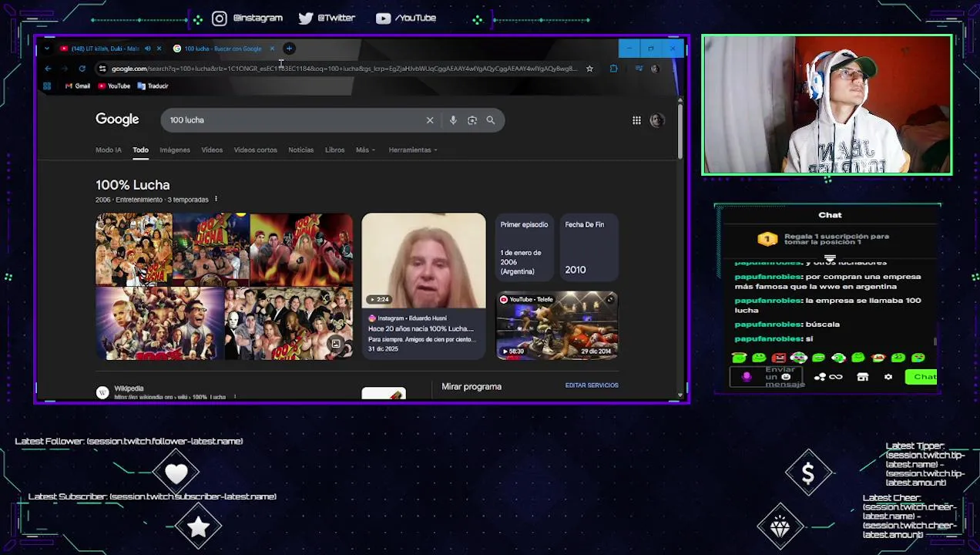The width and height of the screenshot is (980, 555).
Task: Open more options beside '3 temporadas'
Action: [x=216, y=200]
